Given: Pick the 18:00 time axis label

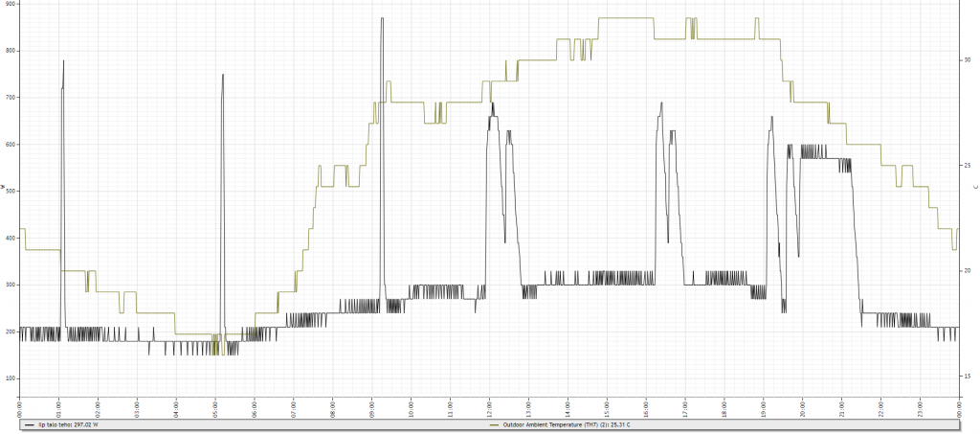Looking at the screenshot, I should (x=724, y=408).
